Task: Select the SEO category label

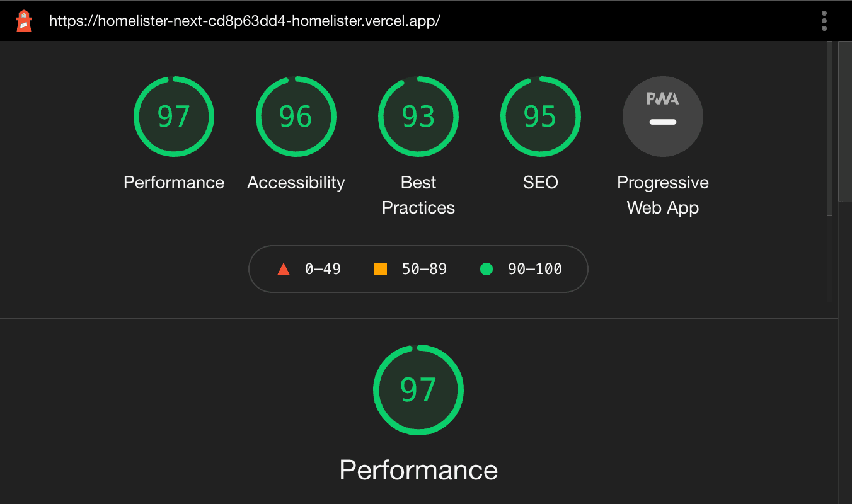Action: [541, 183]
